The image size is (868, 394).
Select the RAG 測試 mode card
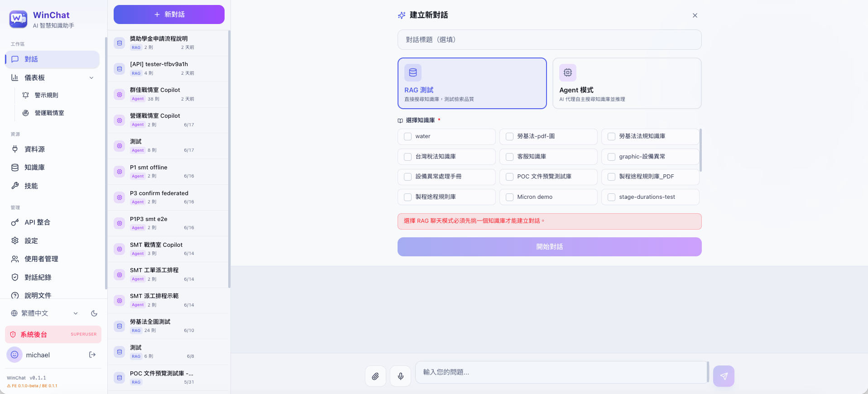(472, 83)
